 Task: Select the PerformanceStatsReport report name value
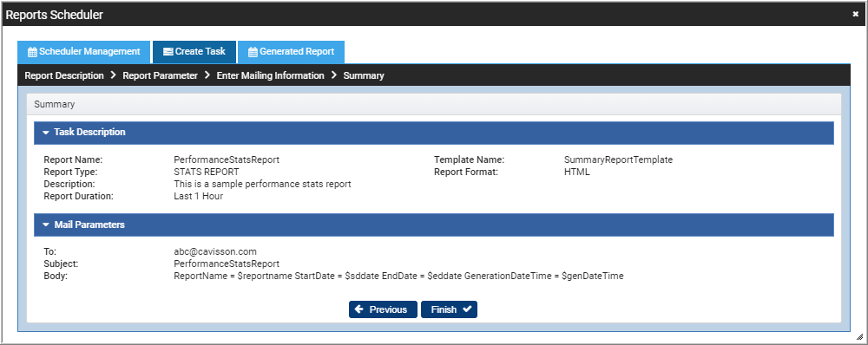tap(227, 159)
